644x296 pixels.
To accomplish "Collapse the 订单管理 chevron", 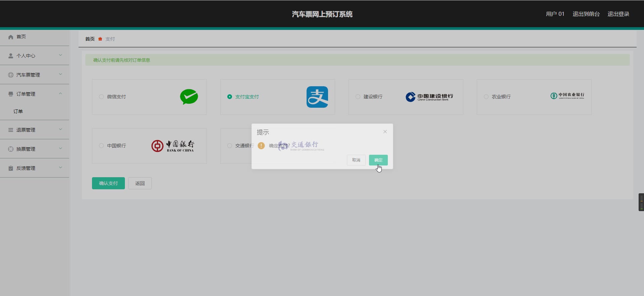I will pyautogui.click(x=60, y=93).
